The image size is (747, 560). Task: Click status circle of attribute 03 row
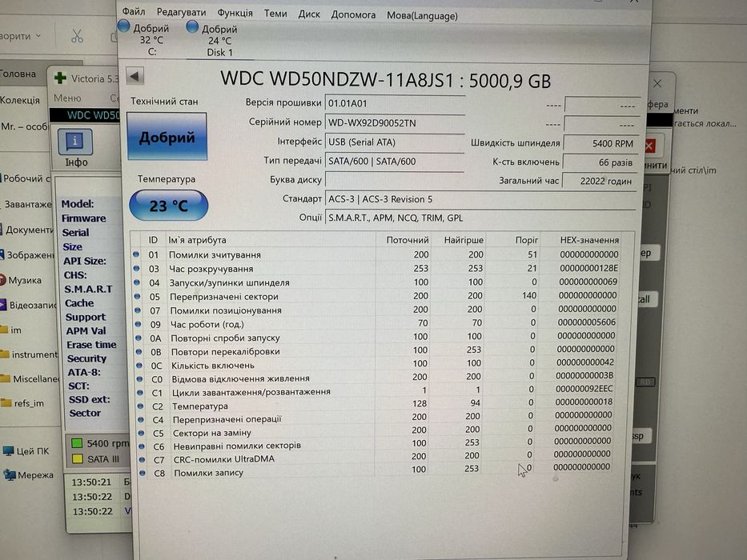click(137, 269)
